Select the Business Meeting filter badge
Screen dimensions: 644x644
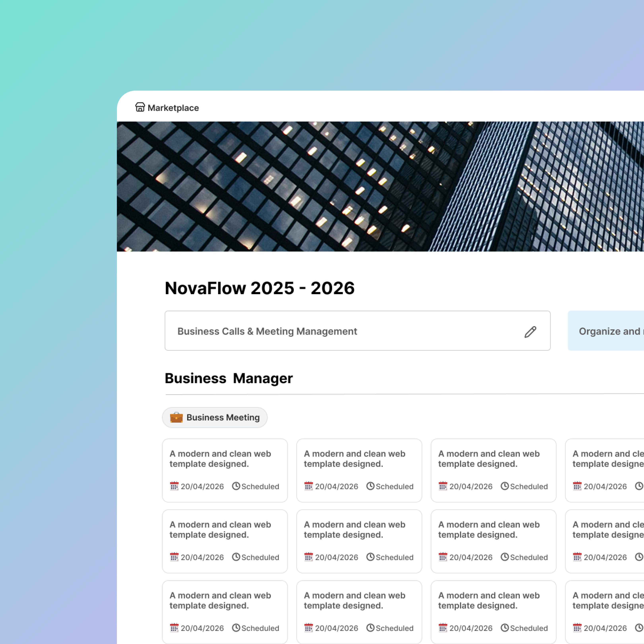(215, 417)
